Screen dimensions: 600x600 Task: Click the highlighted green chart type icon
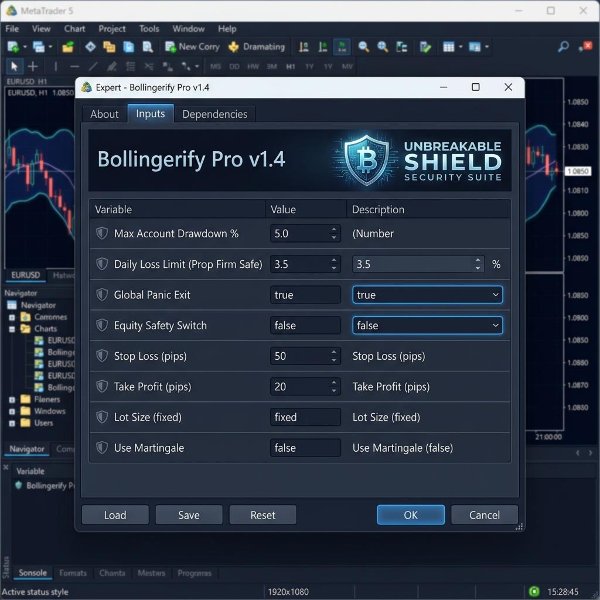(342, 47)
